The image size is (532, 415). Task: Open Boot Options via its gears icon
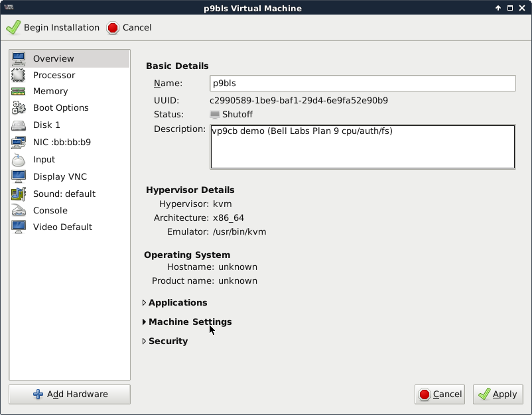[19, 108]
